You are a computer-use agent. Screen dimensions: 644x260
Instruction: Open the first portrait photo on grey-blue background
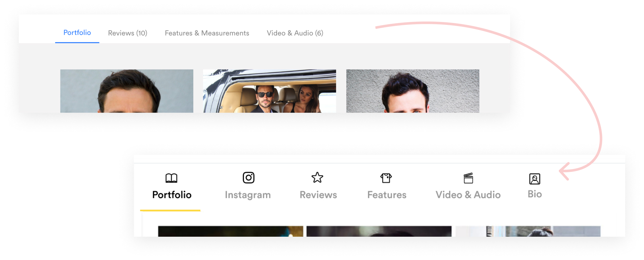(127, 91)
